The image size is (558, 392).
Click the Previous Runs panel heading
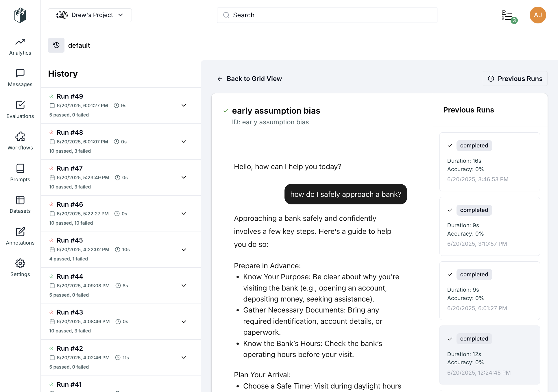469,110
